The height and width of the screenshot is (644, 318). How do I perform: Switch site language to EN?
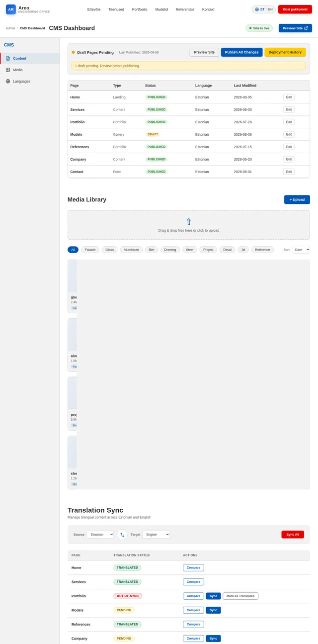(x=270, y=9)
